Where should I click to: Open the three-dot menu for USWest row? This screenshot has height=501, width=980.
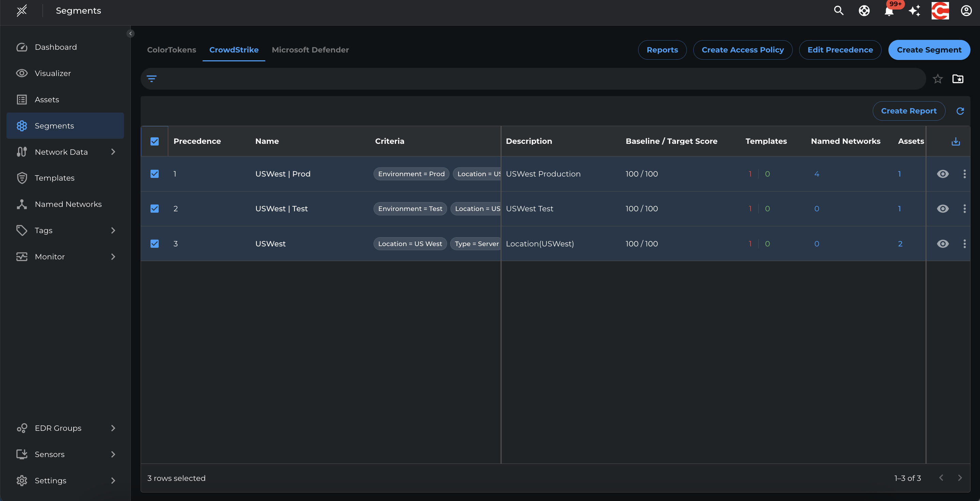coord(964,244)
